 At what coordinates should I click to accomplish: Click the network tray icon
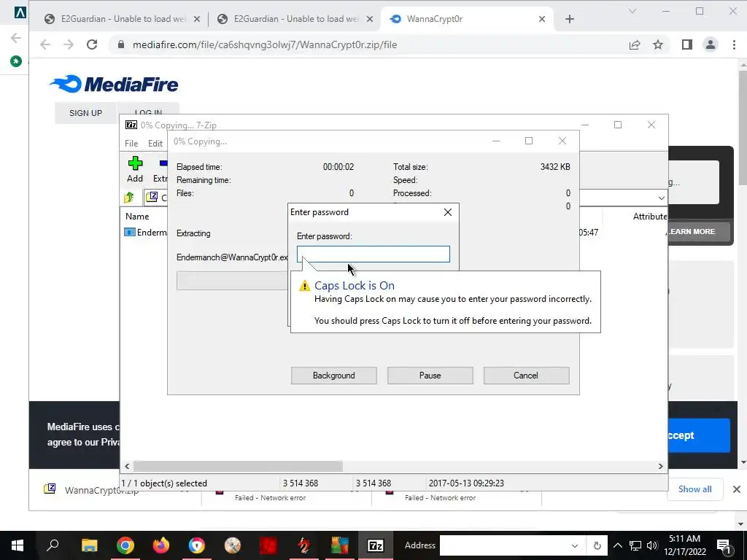click(635, 545)
